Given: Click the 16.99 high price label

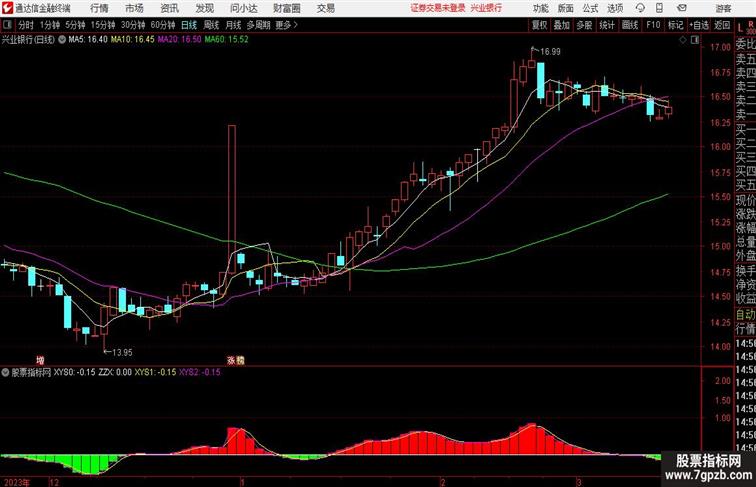Looking at the screenshot, I should [550, 52].
